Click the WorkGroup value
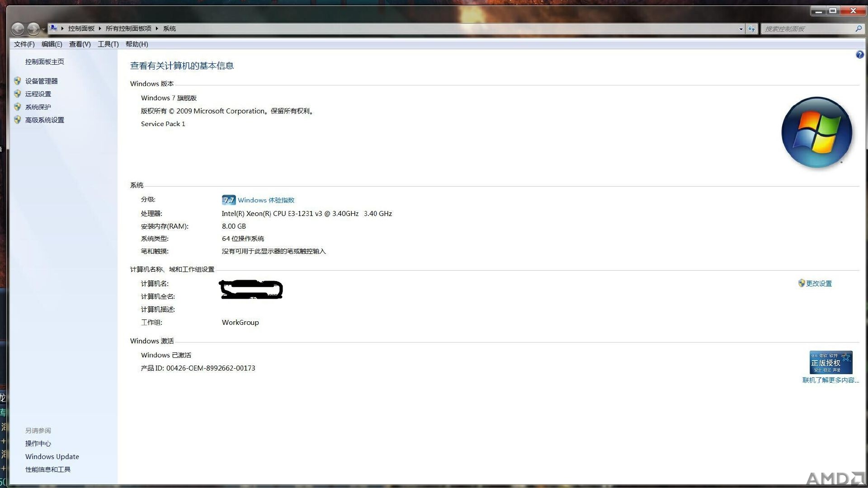Image resolution: width=868 pixels, height=488 pixels. click(240, 322)
